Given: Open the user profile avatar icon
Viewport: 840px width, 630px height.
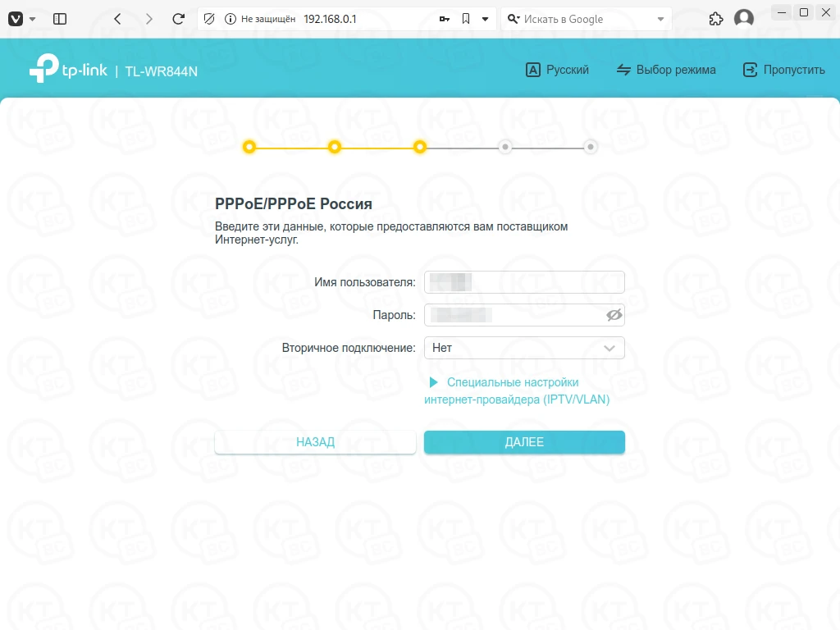Looking at the screenshot, I should pyautogui.click(x=743, y=19).
